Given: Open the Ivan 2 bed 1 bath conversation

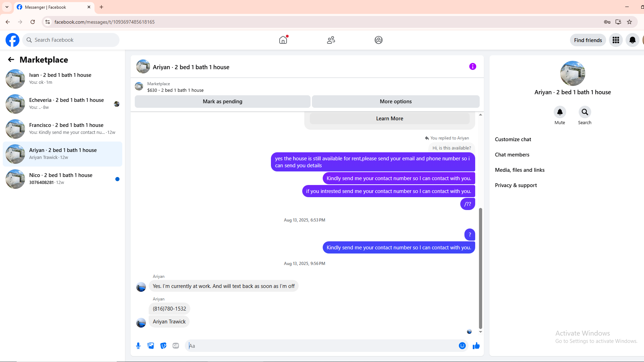Looking at the screenshot, I should [63, 79].
